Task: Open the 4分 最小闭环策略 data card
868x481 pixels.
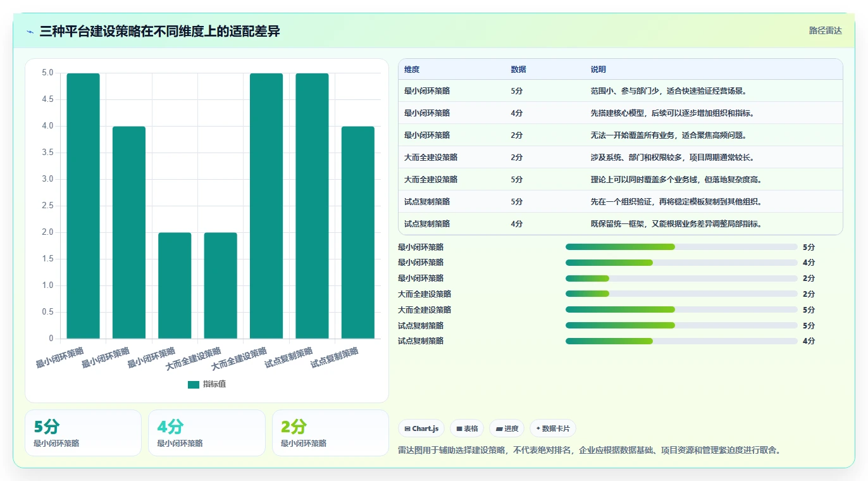Action: point(207,433)
